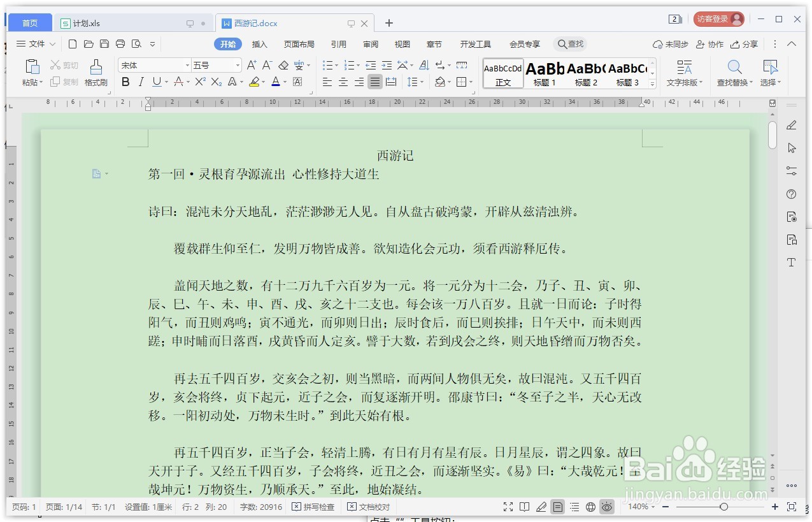
Task: Set right paragraph alignment
Action: 359,82
